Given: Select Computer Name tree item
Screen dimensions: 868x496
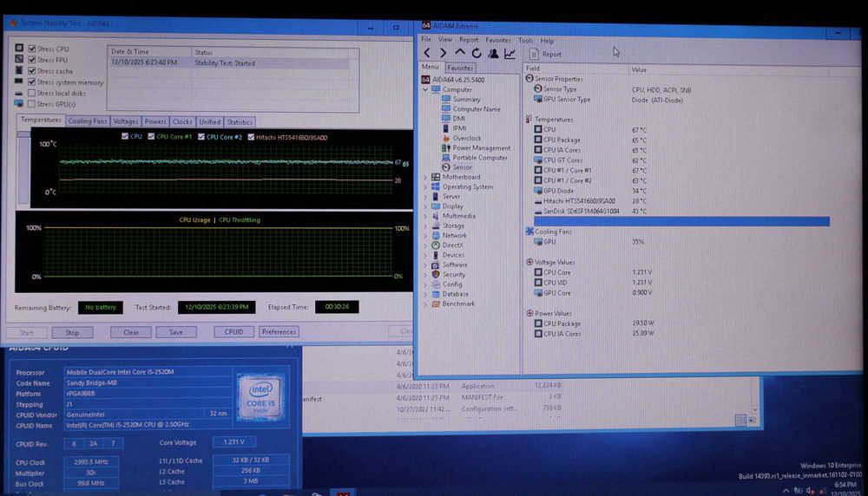Looking at the screenshot, I should (477, 109).
